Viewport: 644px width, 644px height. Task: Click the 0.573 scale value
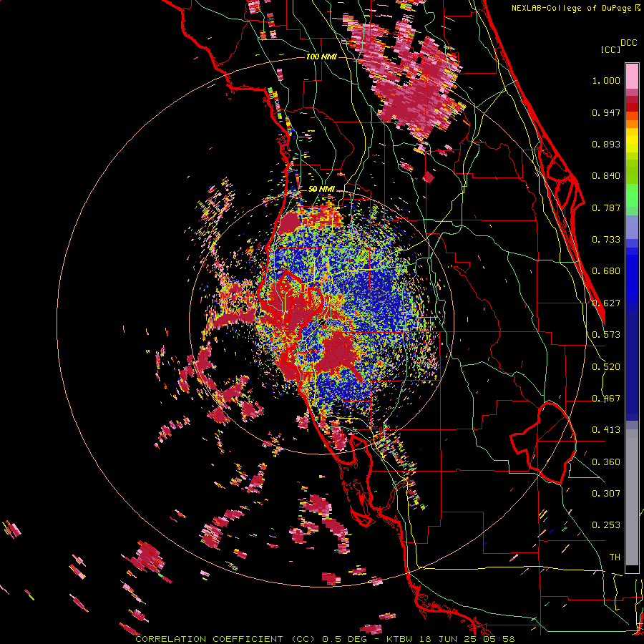pos(606,335)
